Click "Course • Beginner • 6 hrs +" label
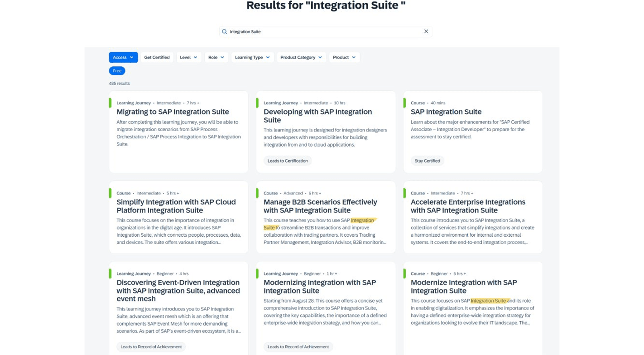Viewport: 644px width, 355px height. [x=438, y=274]
